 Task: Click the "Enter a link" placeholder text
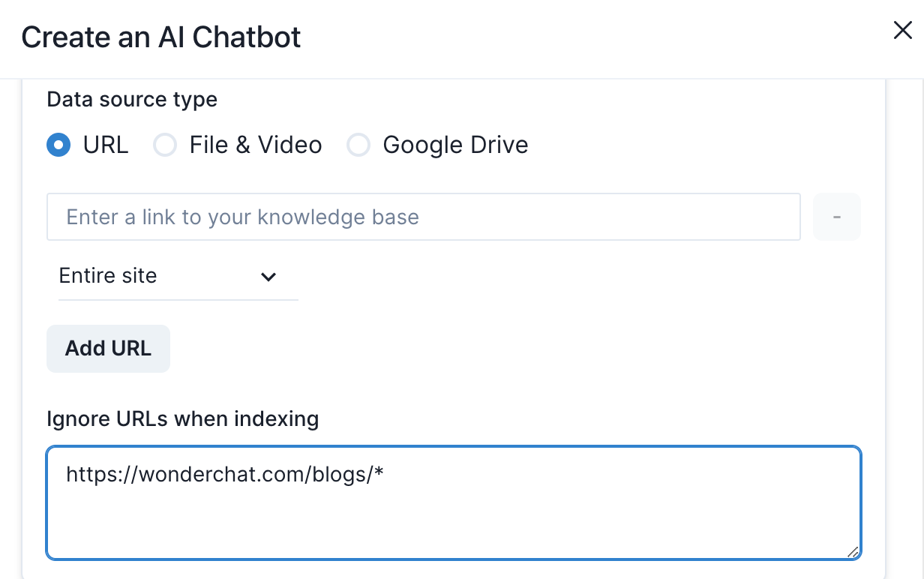point(242,217)
